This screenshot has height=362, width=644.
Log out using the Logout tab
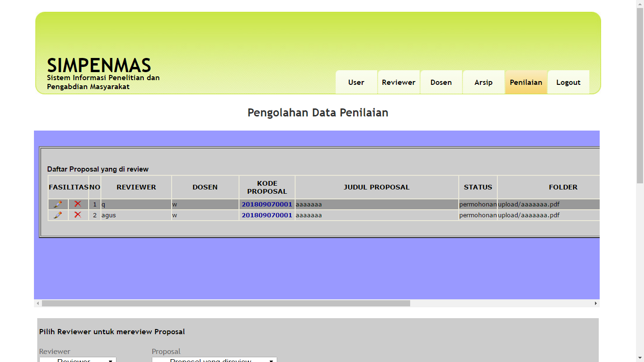(568, 82)
